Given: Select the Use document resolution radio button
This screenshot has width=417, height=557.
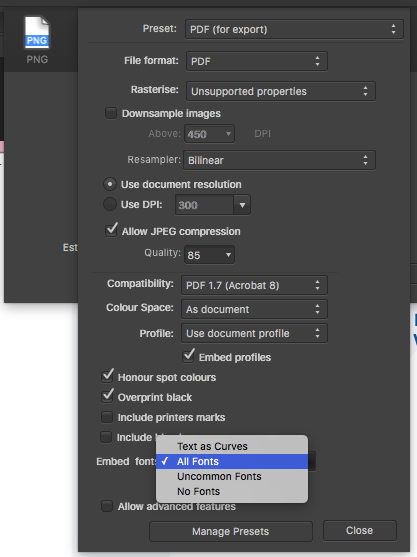Looking at the screenshot, I should (110, 184).
